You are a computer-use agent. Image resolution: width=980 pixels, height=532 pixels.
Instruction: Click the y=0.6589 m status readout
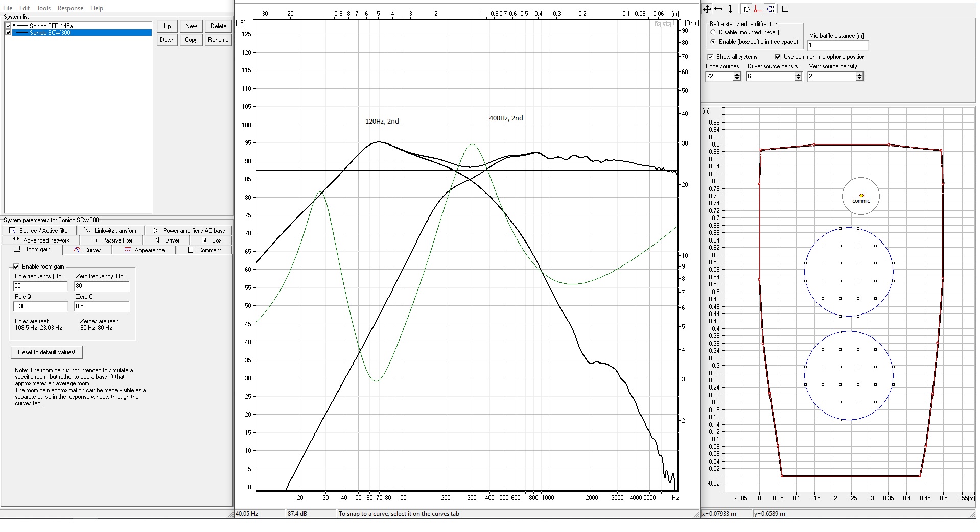click(769, 513)
